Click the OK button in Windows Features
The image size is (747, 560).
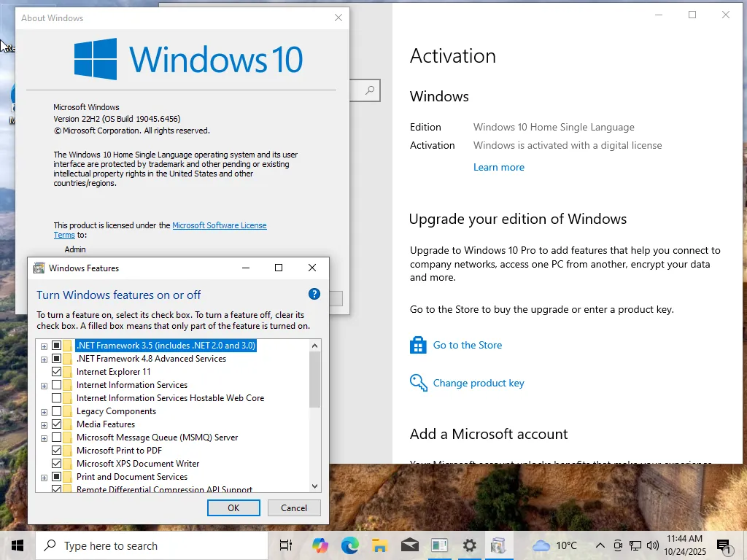pos(233,507)
